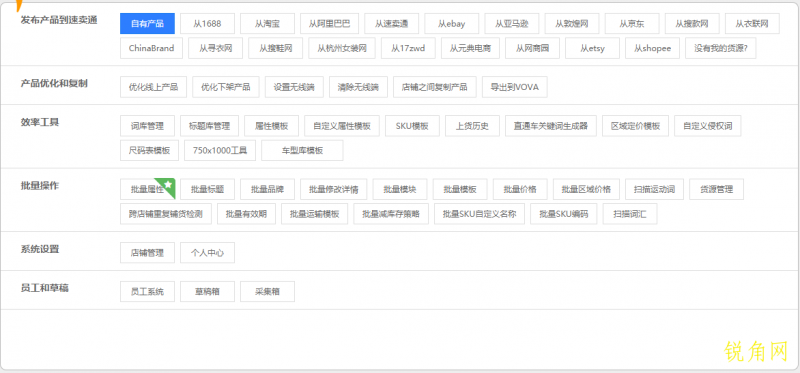Launch the 750x1000工具 image tool
Image resolution: width=800 pixels, height=373 pixels.
(220, 151)
